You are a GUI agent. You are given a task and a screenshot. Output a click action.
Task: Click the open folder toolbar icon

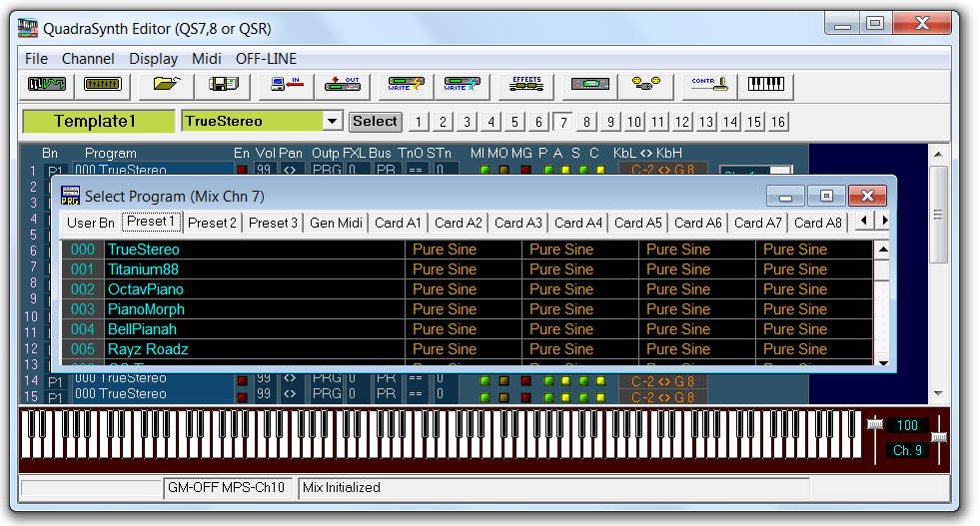166,85
